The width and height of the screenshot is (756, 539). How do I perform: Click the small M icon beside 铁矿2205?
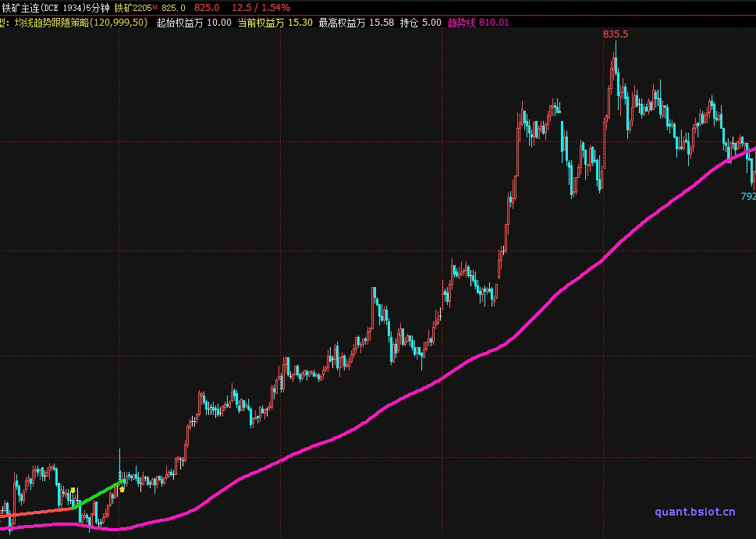[x=154, y=6]
